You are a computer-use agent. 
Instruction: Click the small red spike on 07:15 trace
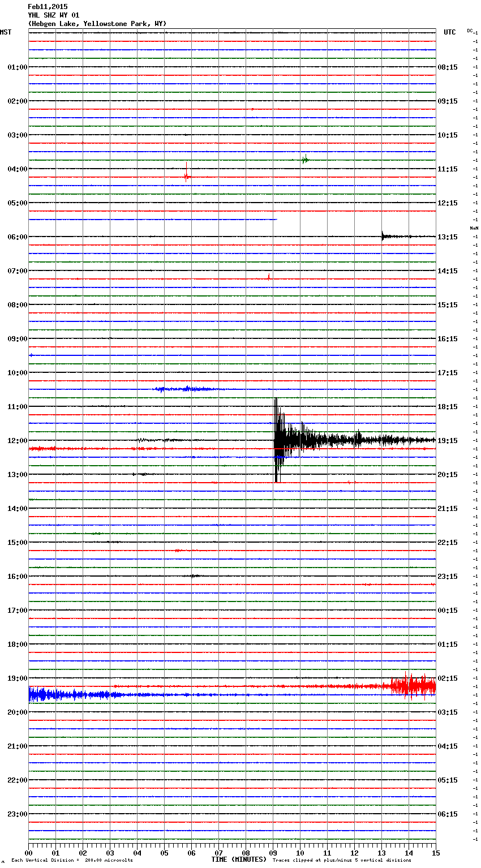pos(269,277)
